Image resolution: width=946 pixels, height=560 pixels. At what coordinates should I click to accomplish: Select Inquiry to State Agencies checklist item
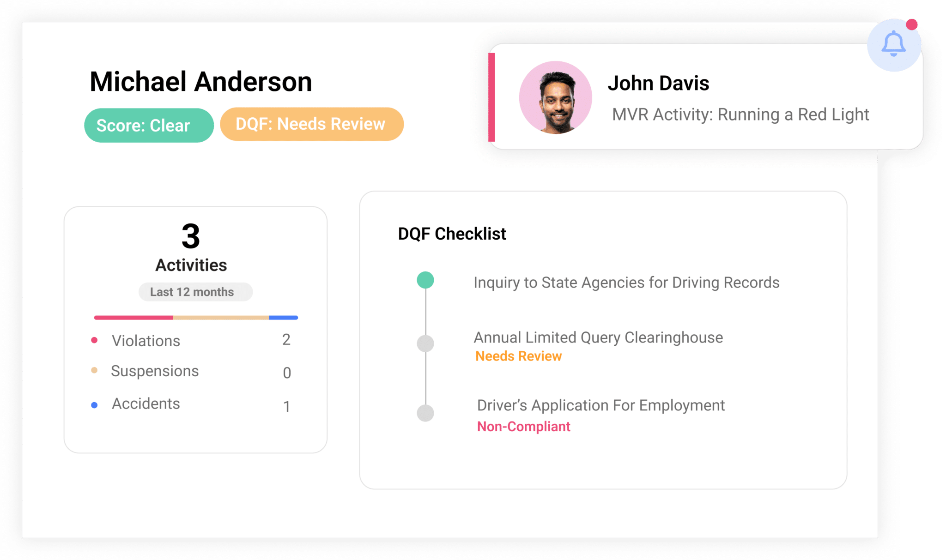click(626, 283)
